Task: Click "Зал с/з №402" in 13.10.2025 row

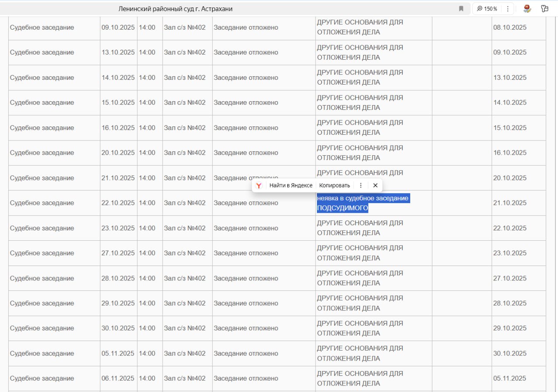Action: pos(184,52)
